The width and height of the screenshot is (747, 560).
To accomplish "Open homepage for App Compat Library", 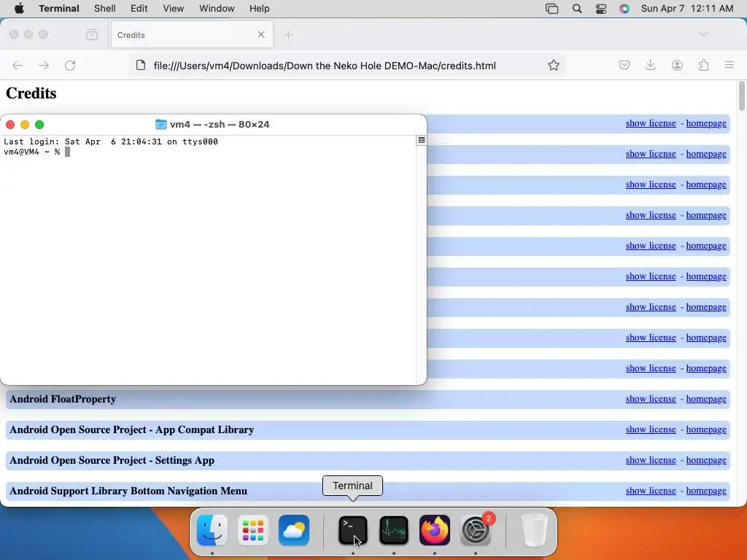I will 706,429.
